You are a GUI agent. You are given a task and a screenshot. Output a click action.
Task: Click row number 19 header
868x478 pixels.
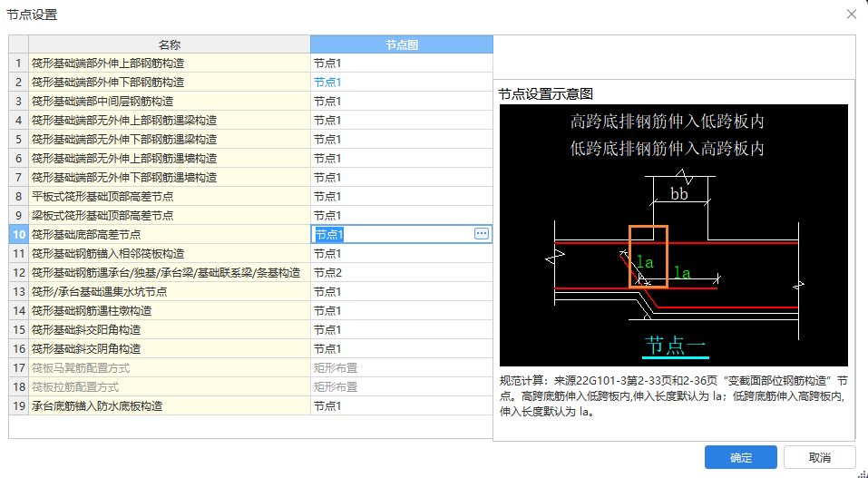(19, 405)
